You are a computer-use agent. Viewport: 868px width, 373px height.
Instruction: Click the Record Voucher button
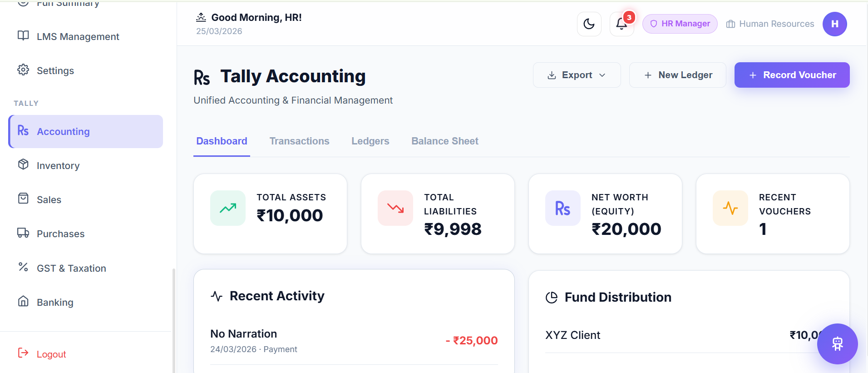[791, 75]
